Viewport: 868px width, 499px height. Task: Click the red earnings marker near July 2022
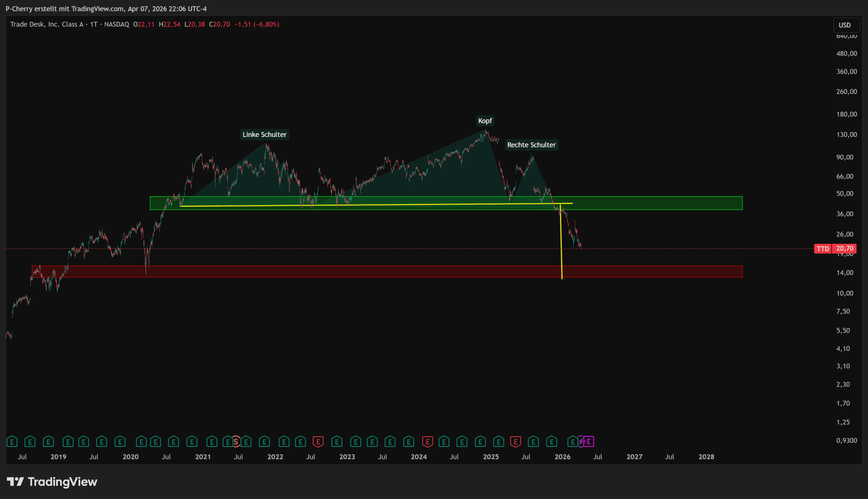pyautogui.click(x=318, y=442)
